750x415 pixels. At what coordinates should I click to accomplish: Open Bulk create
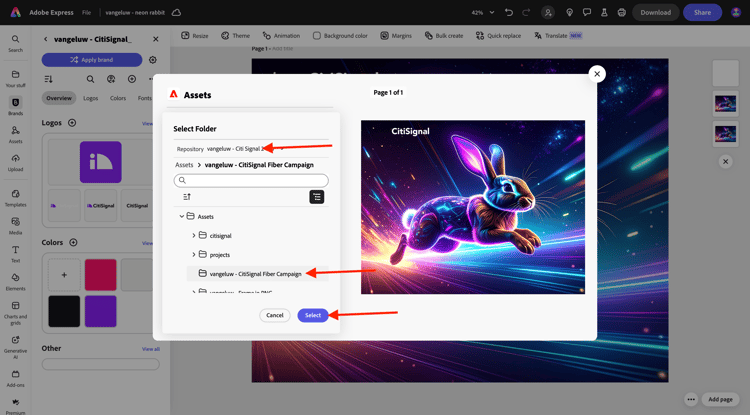[x=444, y=35]
